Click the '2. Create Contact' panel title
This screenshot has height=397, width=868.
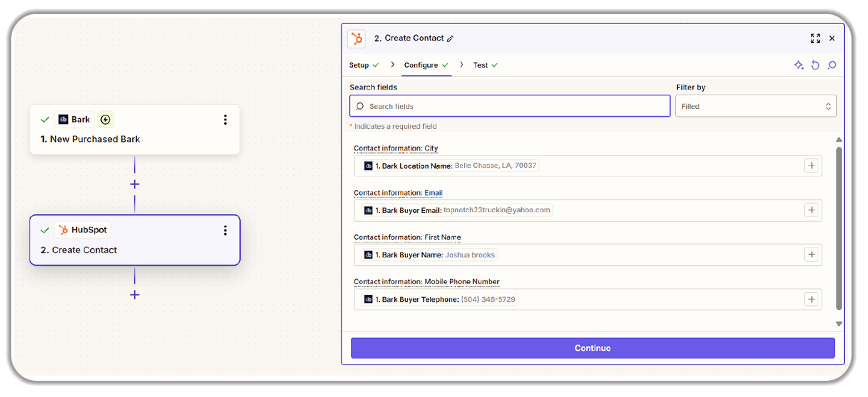pyautogui.click(x=409, y=38)
